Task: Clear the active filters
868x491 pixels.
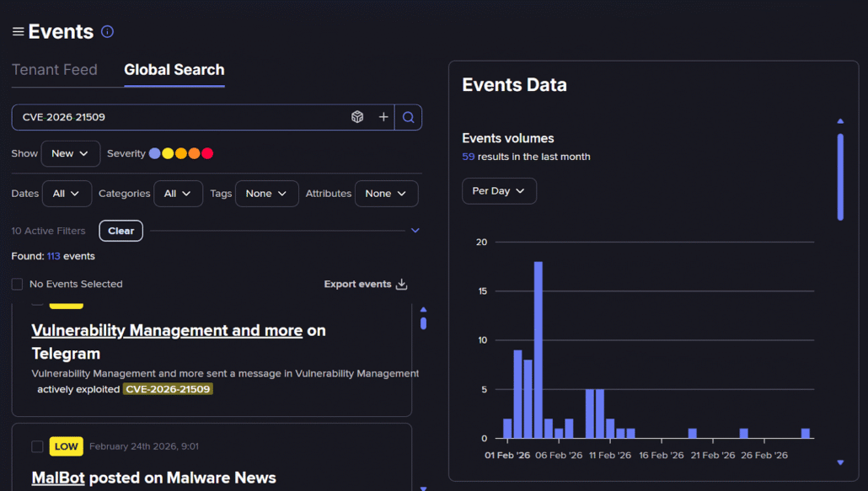Action: tap(121, 231)
